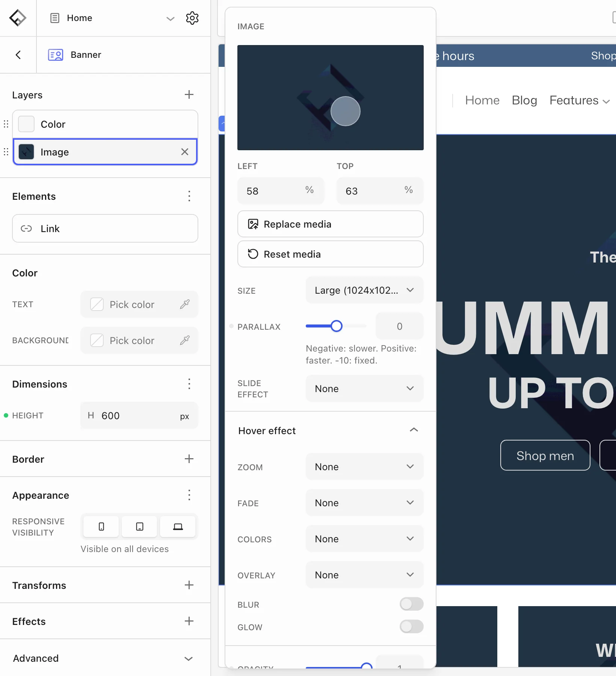Add Transforms with plus icon

tap(189, 585)
